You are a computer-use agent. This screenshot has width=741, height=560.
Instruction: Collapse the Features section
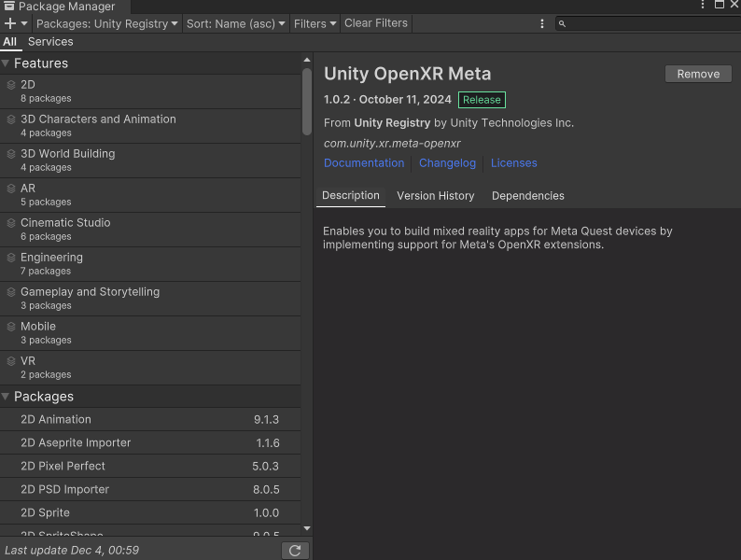point(7,63)
